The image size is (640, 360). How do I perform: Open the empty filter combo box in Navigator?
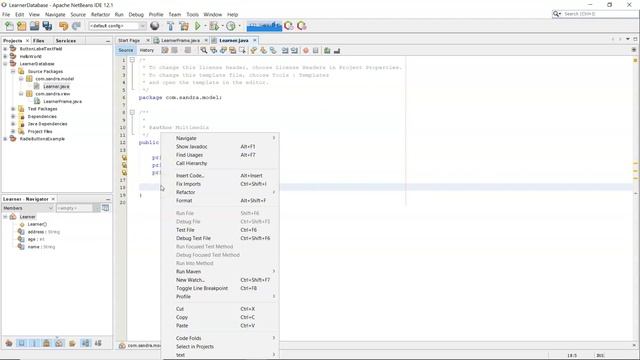click(78, 208)
